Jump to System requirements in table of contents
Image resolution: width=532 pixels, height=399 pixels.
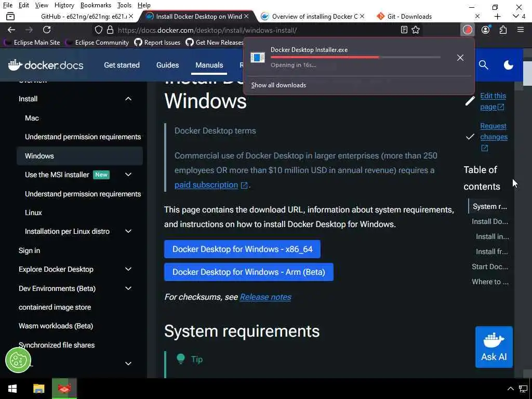pyautogui.click(x=489, y=206)
